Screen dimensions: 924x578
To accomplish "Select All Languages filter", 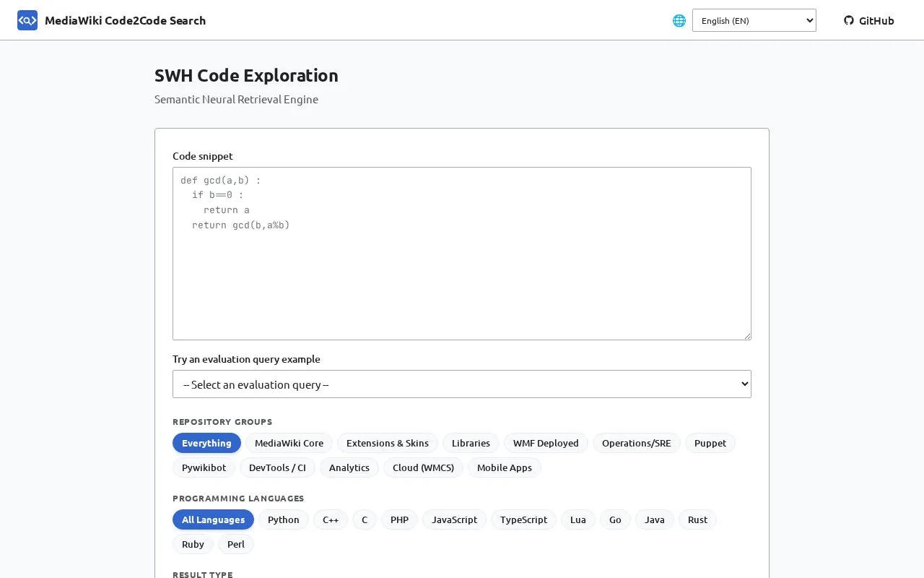I will (x=213, y=519).
